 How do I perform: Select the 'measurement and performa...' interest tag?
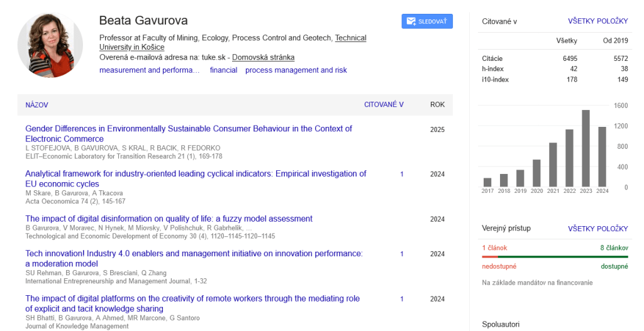tap(149, 70)
